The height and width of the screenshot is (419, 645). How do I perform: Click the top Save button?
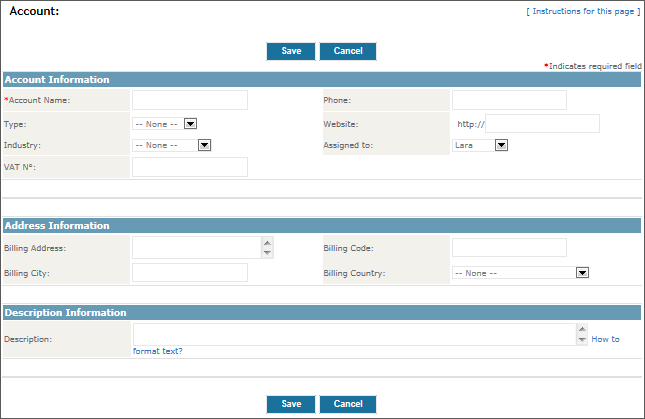(291, 51)
